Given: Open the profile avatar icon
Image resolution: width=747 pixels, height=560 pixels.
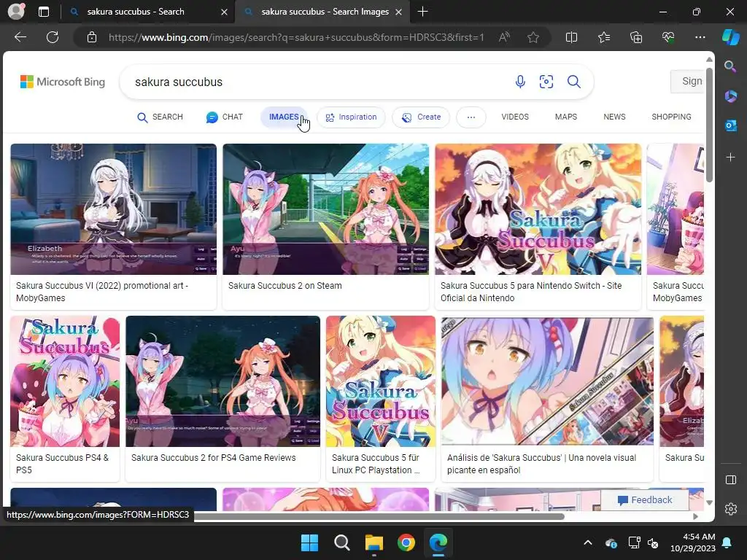Looking at the screenshot, I should [x=16, y=12].
